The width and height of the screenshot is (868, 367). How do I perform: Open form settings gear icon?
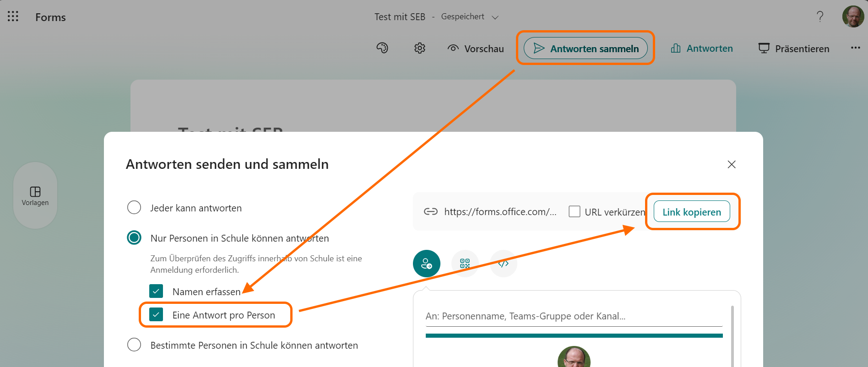420,48
